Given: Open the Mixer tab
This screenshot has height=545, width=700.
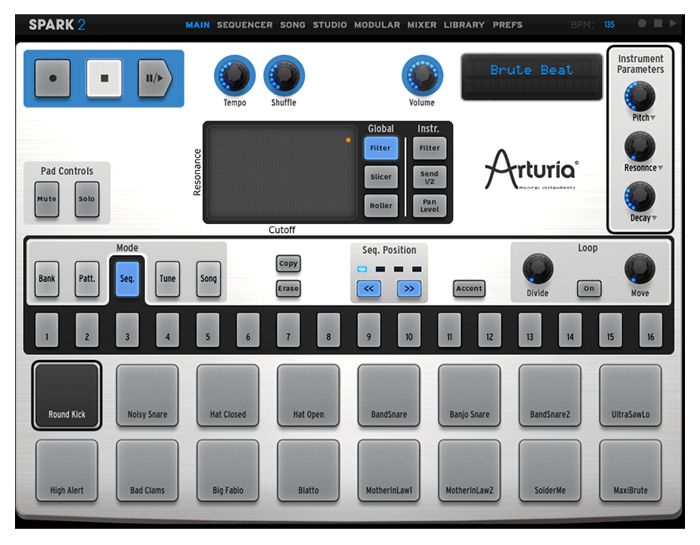Looking at the screenshot, I should 421,24.
